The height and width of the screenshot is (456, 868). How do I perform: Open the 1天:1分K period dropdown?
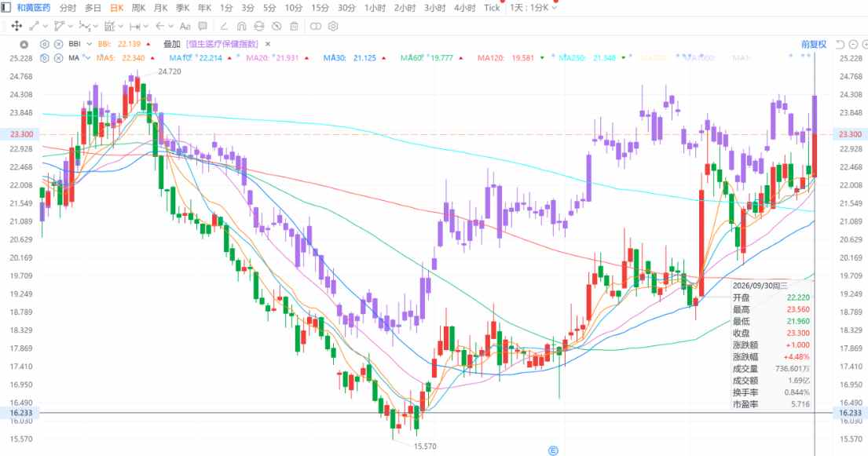coord(533,8)
